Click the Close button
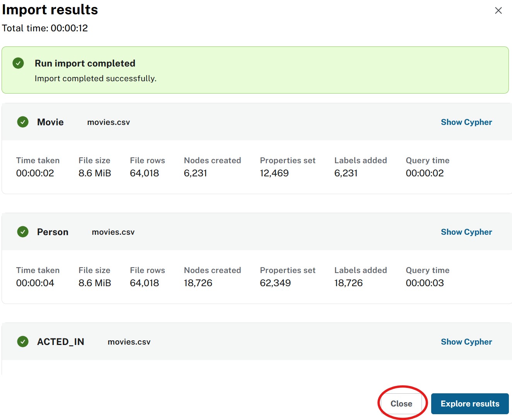Viewport: 512px width, 420px height. click(402, 403)
